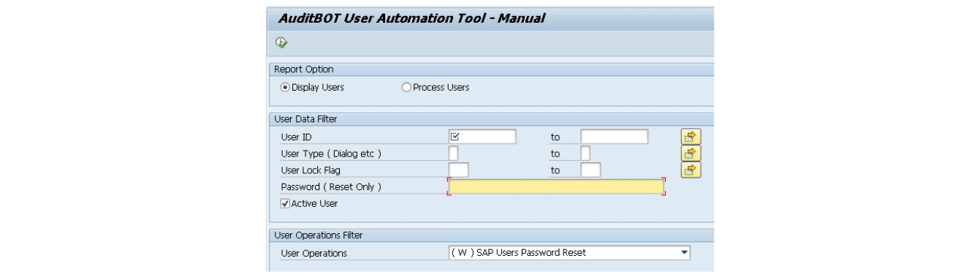The width and height of the screenshot is (980, 277).
Task: Open multiple selection for User Lock Flag
Action: [691, 170]
